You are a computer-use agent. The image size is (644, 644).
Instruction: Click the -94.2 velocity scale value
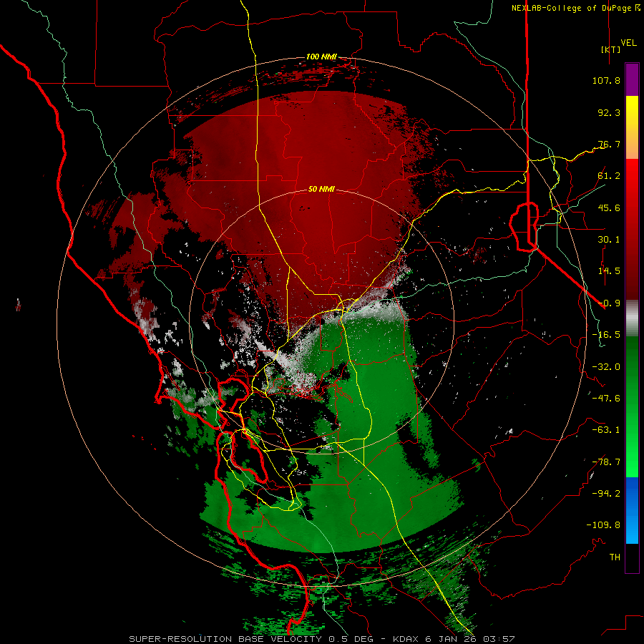pos(606,494)
